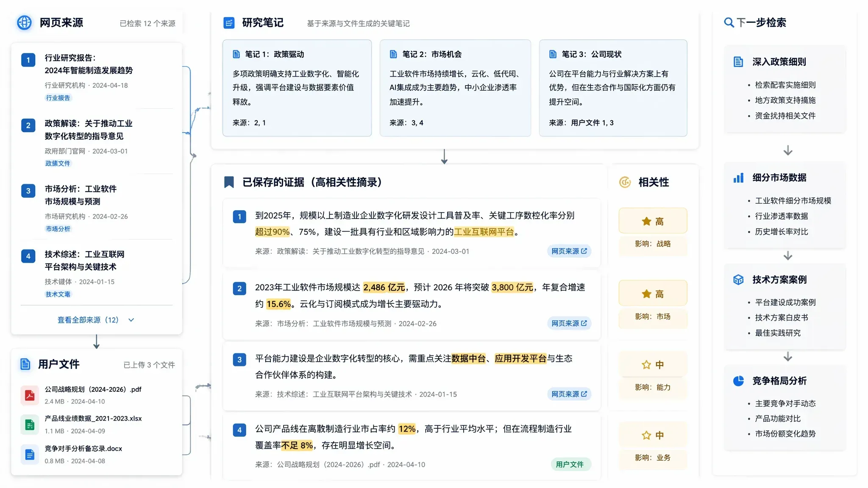This screenshot has height=488, width=868.
Task: Click the 高 relevance badge above 影响：战略
Action: tap(653, 221)
